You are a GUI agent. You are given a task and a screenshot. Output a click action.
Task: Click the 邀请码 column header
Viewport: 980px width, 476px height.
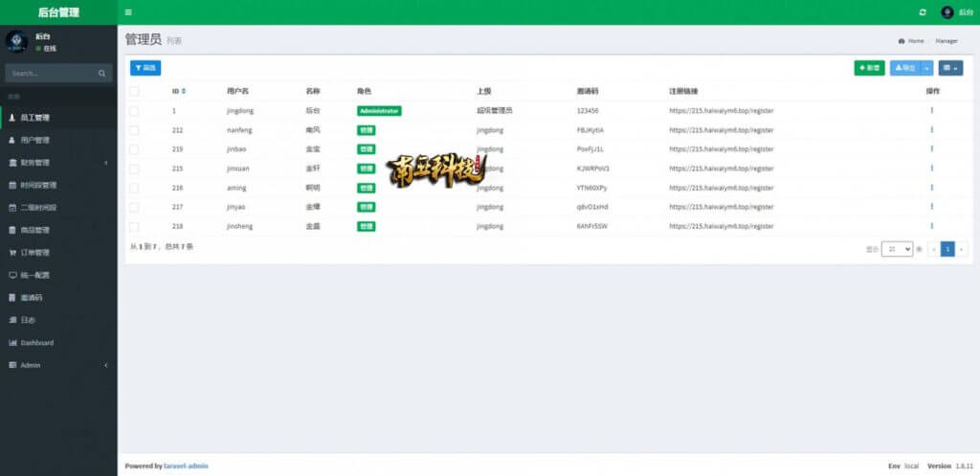pyautogui.click(x=588, y=91)
